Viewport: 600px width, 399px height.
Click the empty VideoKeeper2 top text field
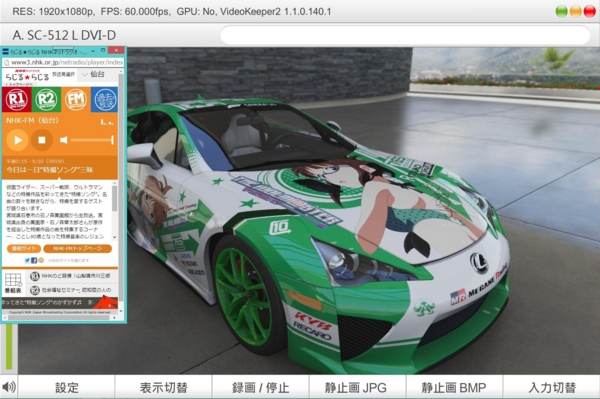tap(405, 35)
